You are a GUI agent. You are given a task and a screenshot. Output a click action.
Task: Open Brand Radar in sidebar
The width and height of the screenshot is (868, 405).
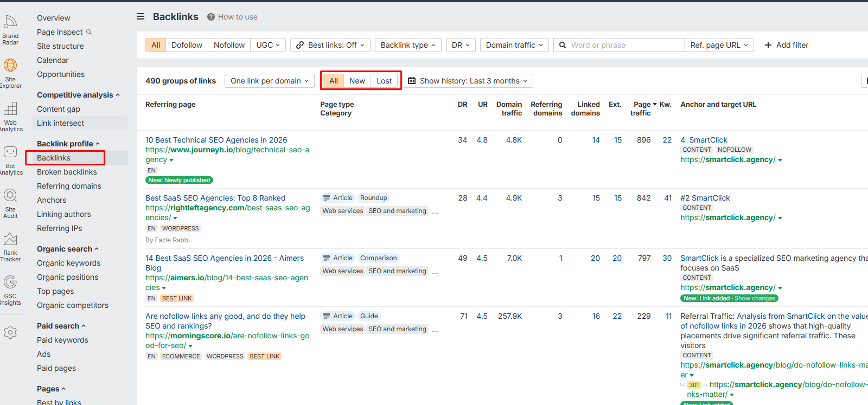(x=10, y=30)
